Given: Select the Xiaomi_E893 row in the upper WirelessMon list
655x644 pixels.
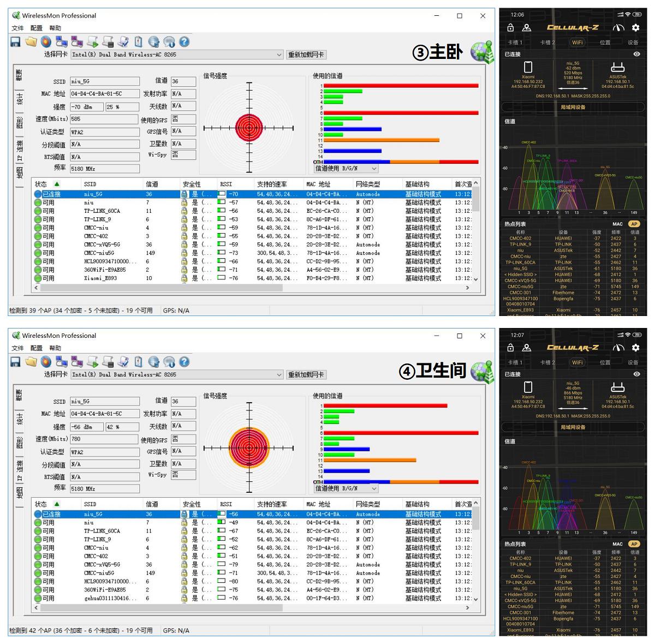Looking at the screenshot, I should (253, 278).
